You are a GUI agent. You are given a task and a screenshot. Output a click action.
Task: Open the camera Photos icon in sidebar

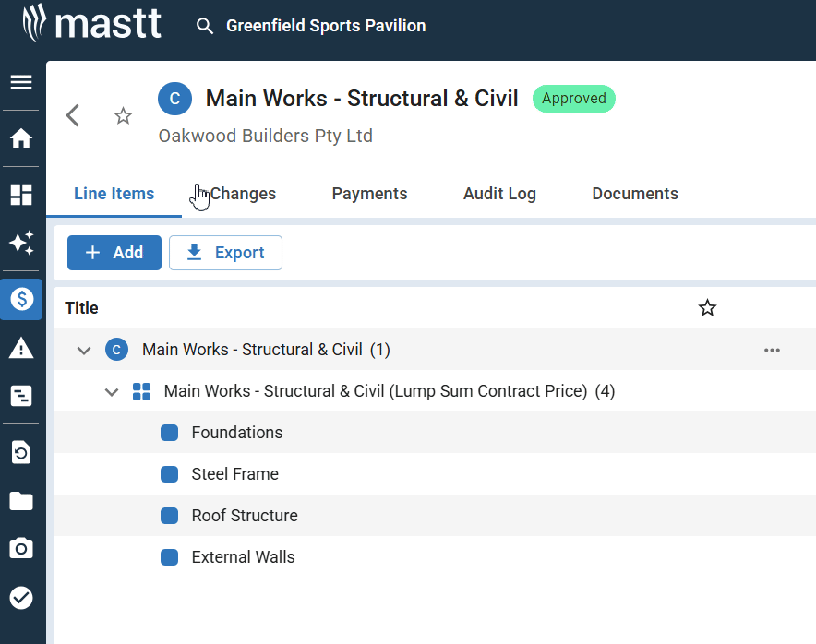[x=21, y=548]
